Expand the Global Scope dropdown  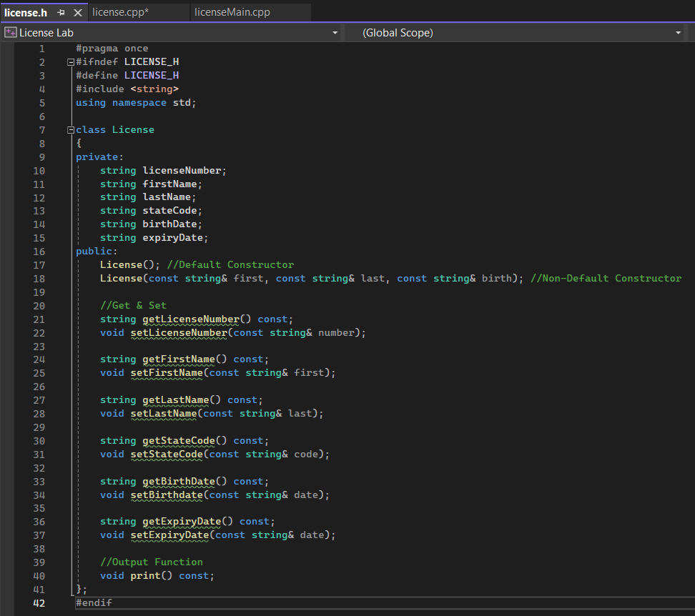(678, 33)
